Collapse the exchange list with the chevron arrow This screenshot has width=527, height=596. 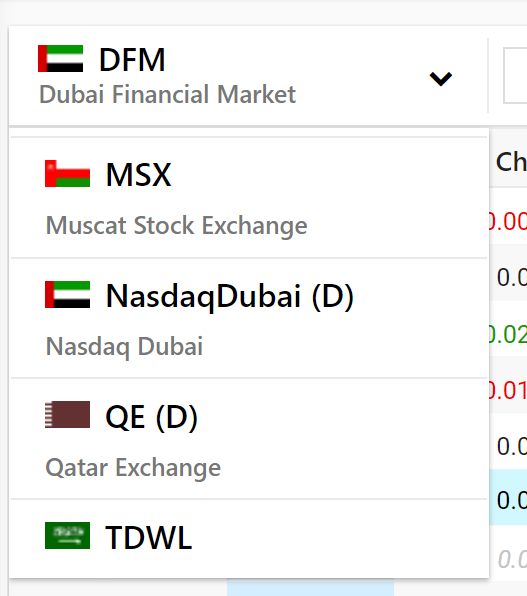[x=441, y=79]
